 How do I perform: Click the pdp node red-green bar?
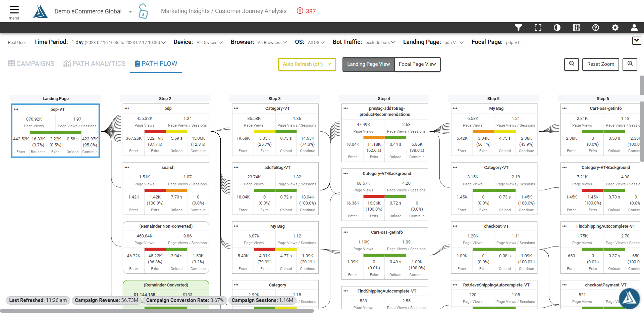166,131
